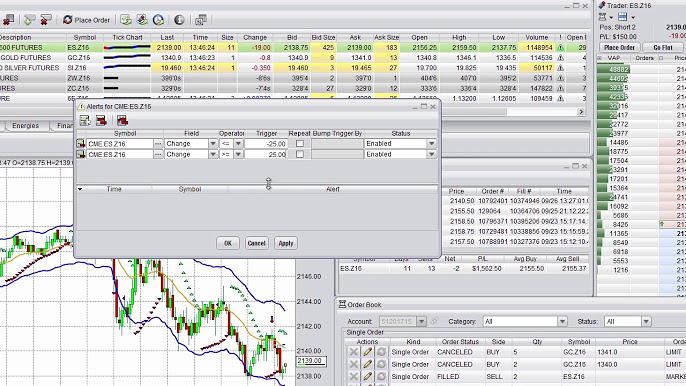Screen dimensions: 686x386
Task: Click alert warning icon in GC.Z16 row
Action: click(560, 58)
